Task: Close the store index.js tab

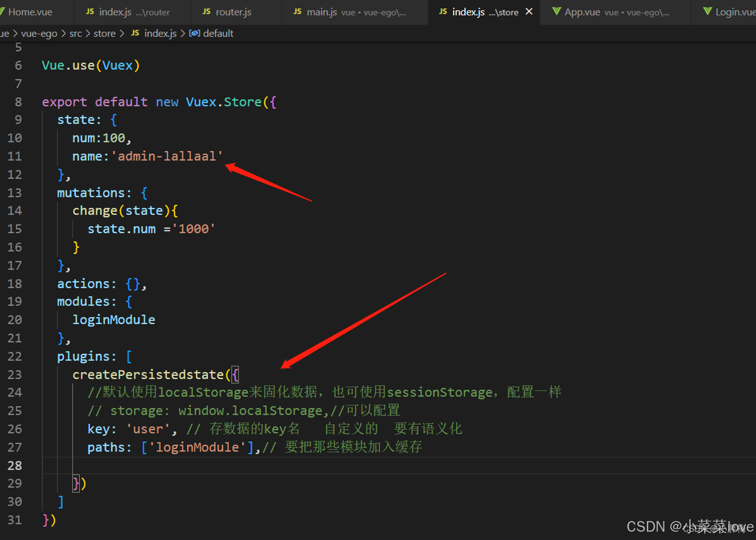Action: pyautogui.click(x=529, y=12)
